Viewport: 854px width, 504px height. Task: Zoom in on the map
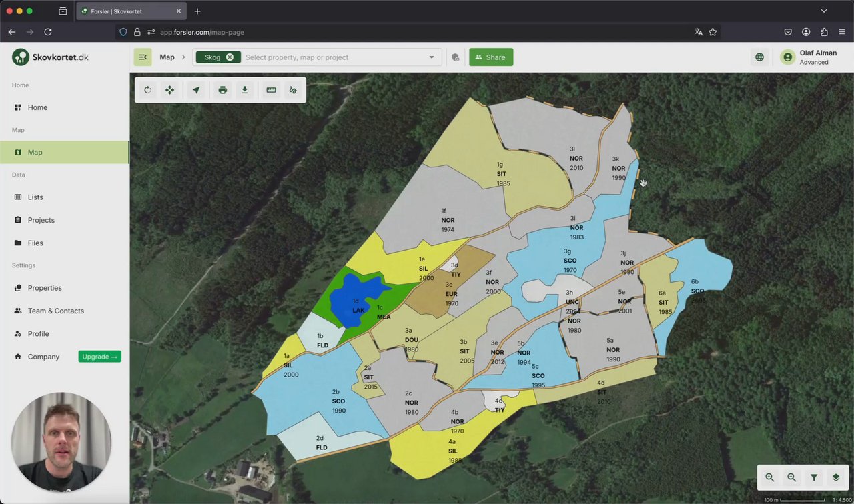point(770,477)
